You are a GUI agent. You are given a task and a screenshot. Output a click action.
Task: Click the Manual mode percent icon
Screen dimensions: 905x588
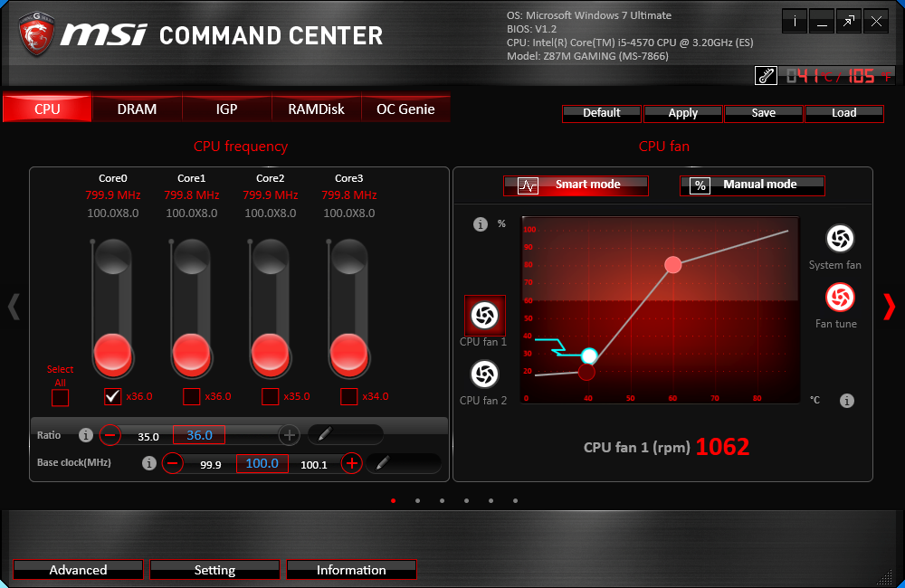(700, 185)
